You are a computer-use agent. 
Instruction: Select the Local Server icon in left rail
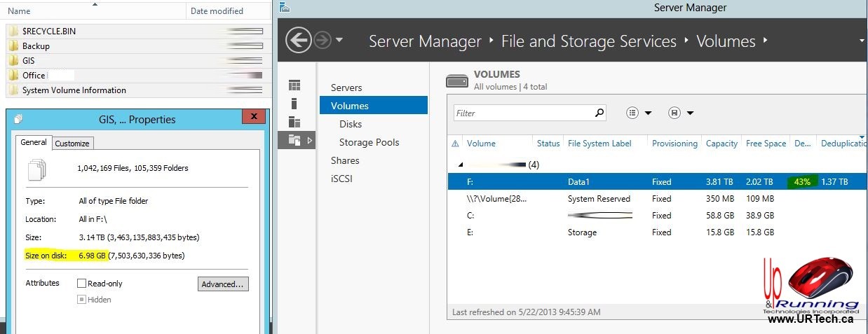click(294, 104)
